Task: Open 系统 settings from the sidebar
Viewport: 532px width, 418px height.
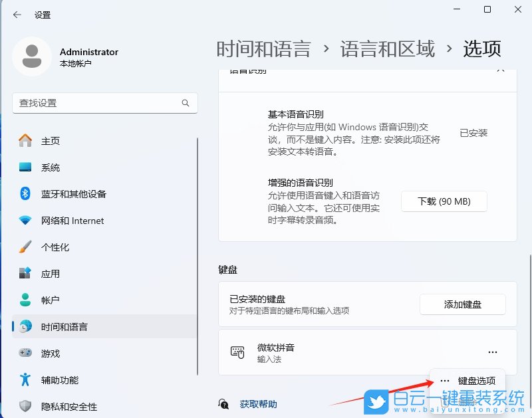Action: [51, 167]
